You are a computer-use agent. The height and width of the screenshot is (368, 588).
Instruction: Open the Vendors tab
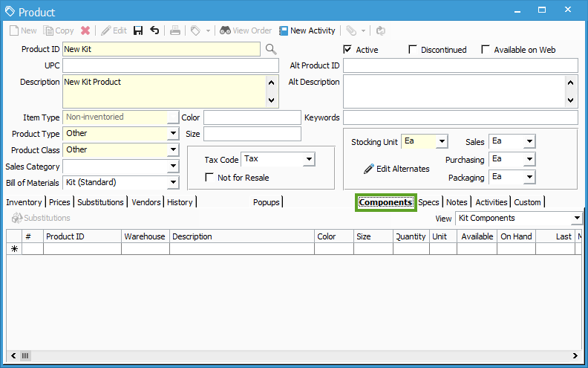[x=146, y=202]
